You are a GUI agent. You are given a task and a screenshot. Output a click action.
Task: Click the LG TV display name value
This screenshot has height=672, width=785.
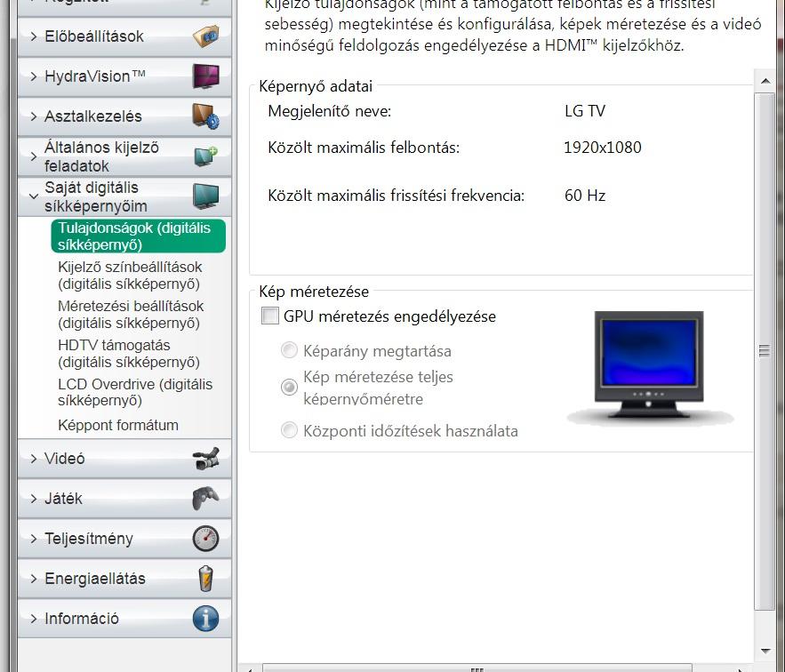coord(585,110)
